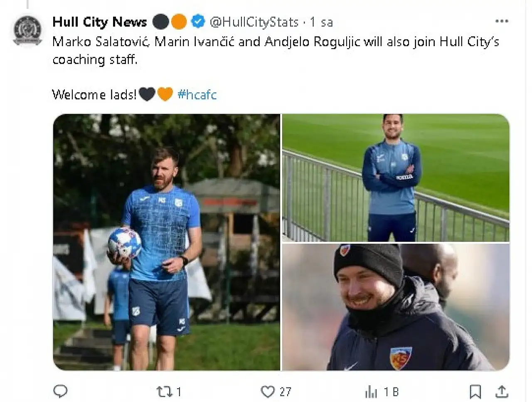This screenshot has width=532, height=402.
Task: Open photo of coach holding a football
Action: pyautogui.click(x=167, y=242)
